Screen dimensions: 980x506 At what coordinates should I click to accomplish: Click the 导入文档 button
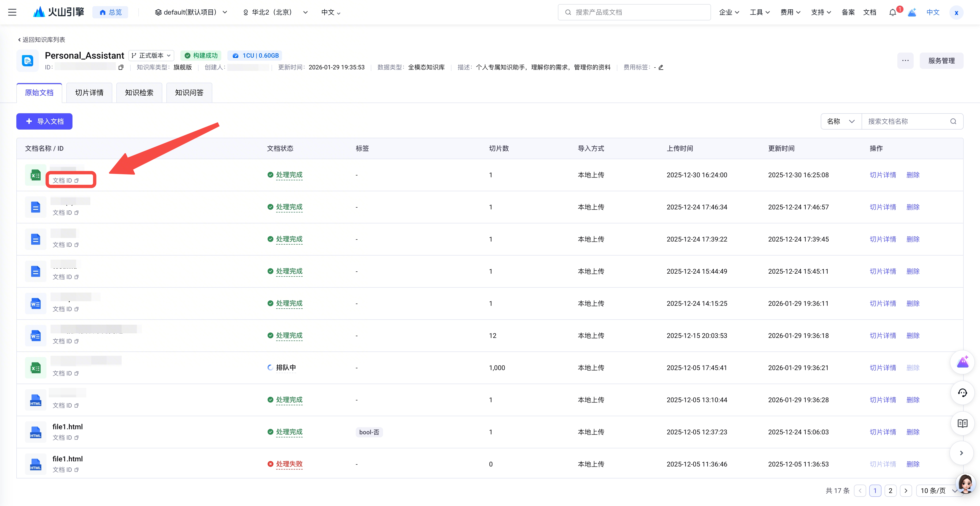point(44,121)
